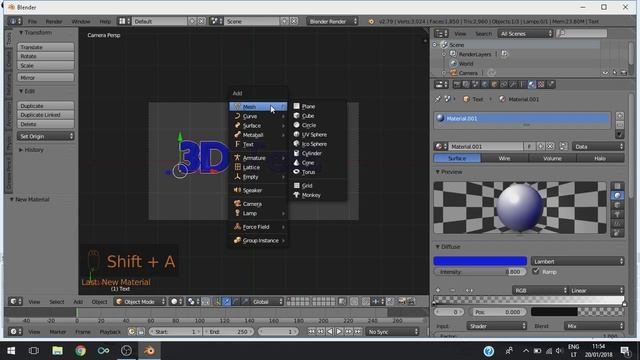
Task: Open the Set Origin dropdown
Action: 45,136
